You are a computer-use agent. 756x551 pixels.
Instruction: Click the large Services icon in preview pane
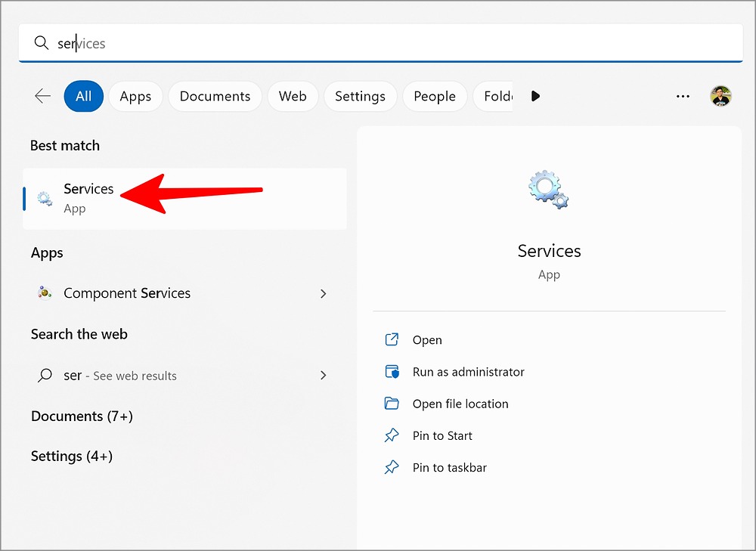[549, 190]
